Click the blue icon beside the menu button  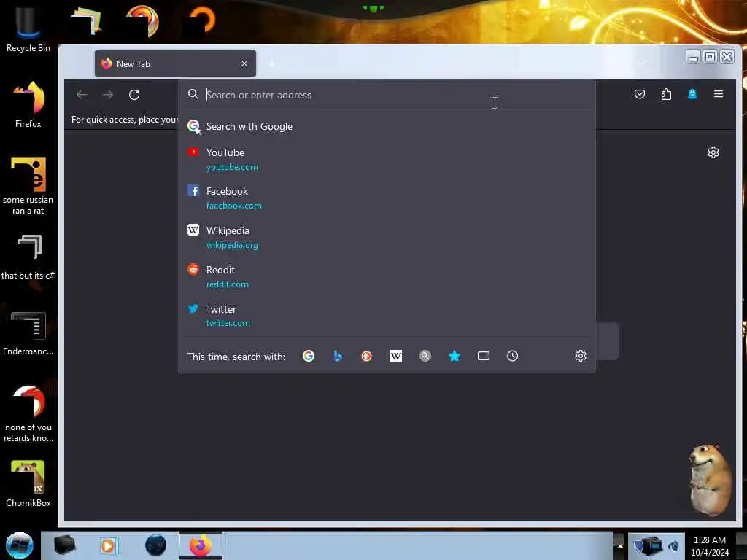coord(692,94)
